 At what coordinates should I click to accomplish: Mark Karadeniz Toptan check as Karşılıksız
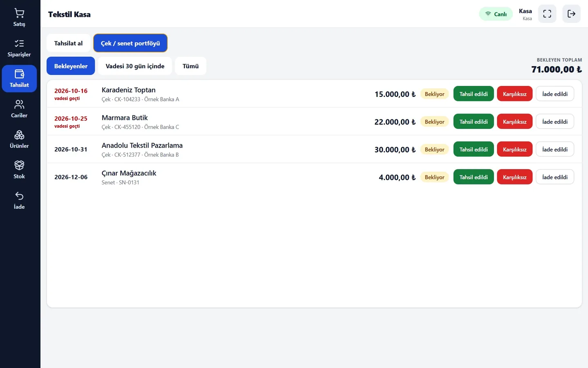(514, 94)
